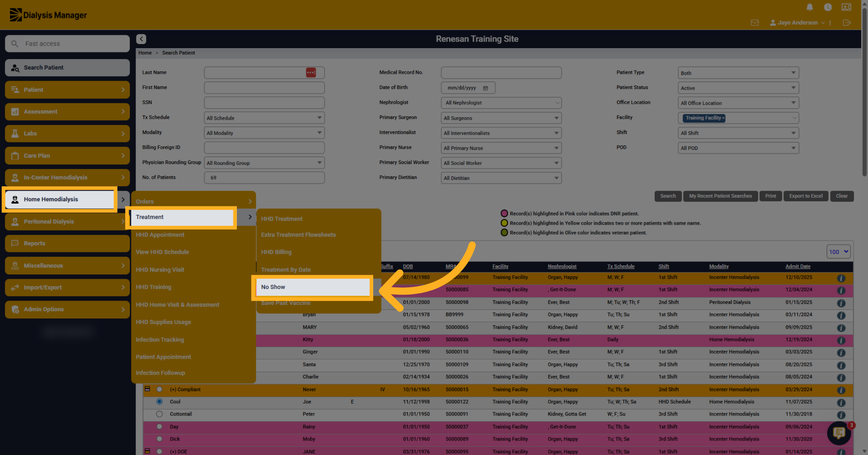
Task: Open the Tx Schedule dropdown
Action: [x=264, y=118]
